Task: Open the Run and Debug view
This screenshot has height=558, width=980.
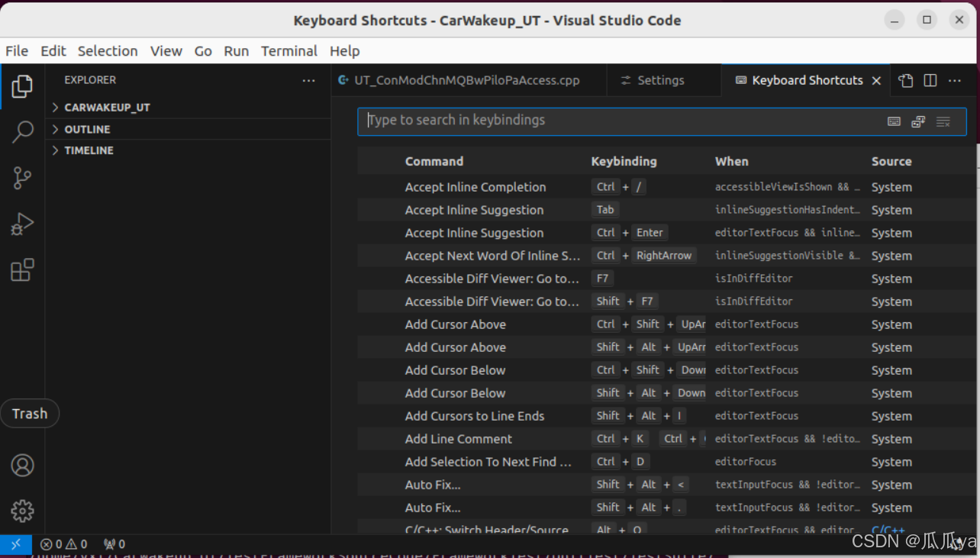Action: click(x=22, y=224)
